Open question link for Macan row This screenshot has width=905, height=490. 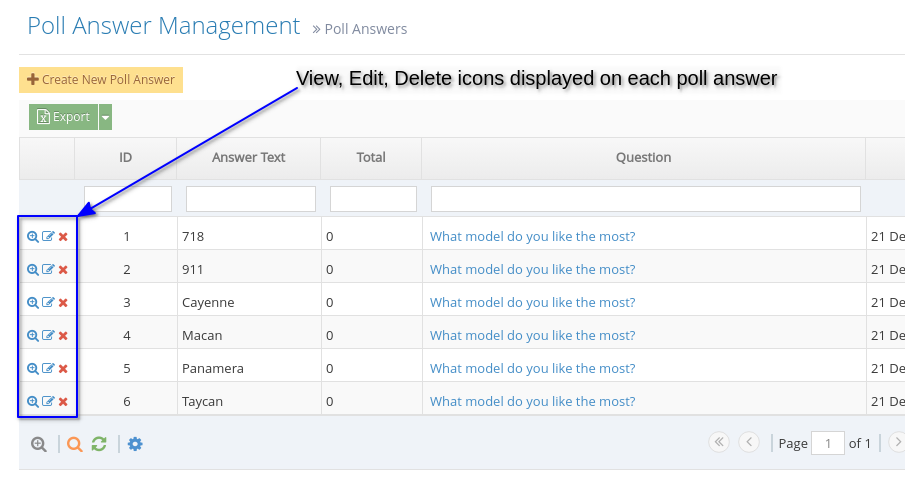[532, 335]
